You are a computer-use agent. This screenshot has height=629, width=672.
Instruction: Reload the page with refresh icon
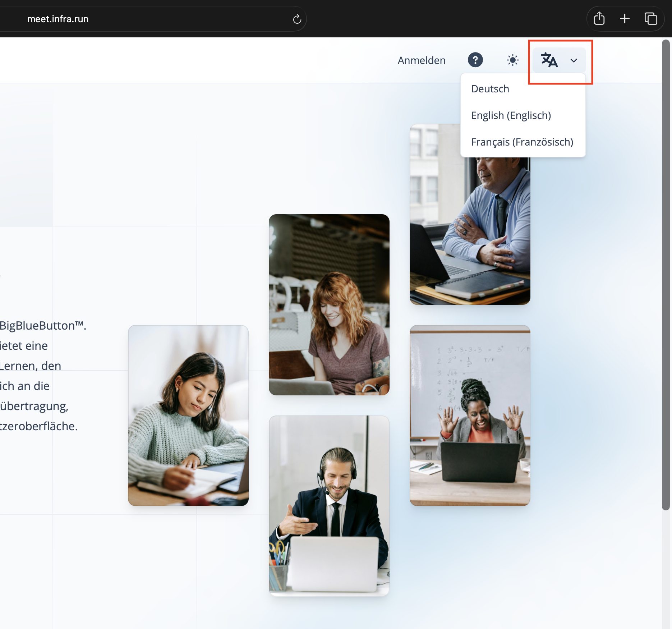297,19
